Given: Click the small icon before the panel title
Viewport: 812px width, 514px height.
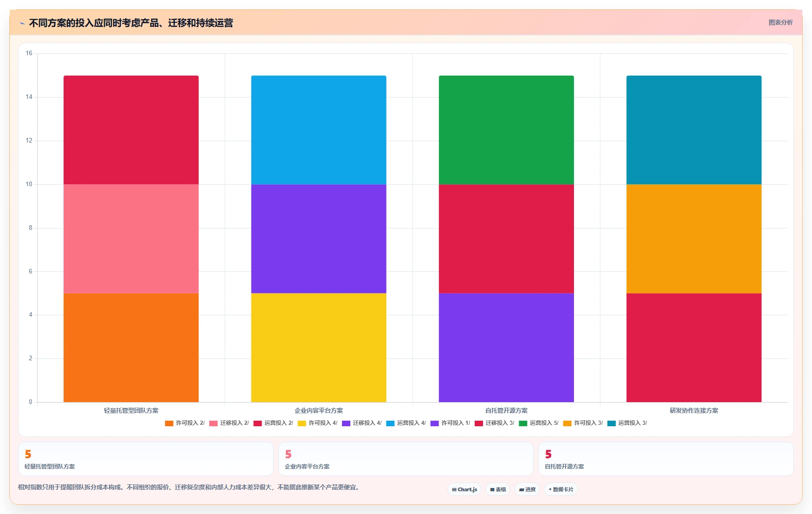Looking at the screenshot, I should (22, 23).
